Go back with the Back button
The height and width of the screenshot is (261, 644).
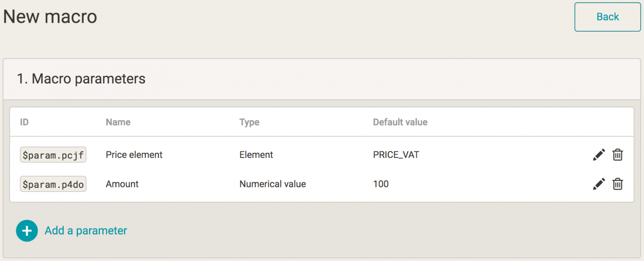(x=608, y=17)
